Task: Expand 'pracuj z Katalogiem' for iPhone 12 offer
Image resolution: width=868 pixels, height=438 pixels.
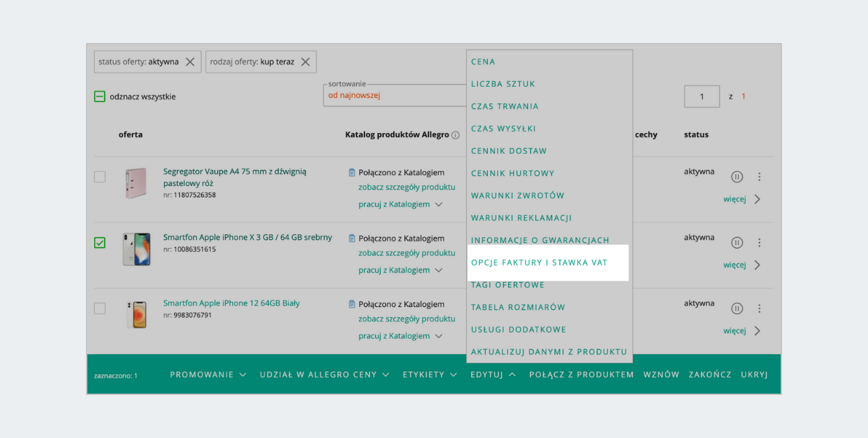Action: click(x=400, y=336)
